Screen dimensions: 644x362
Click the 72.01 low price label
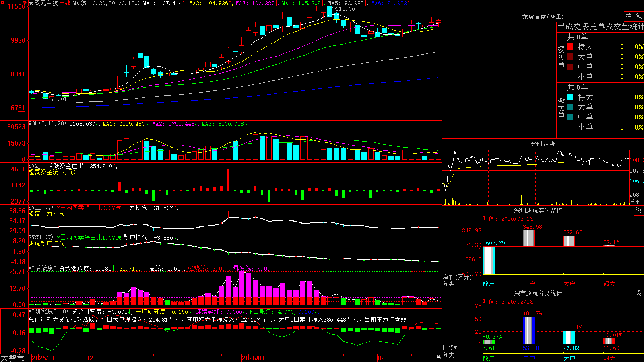pos(59,99)
